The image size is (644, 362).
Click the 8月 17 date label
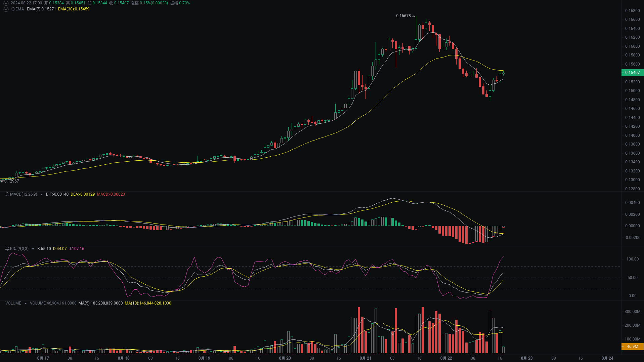tap(43, 358)
